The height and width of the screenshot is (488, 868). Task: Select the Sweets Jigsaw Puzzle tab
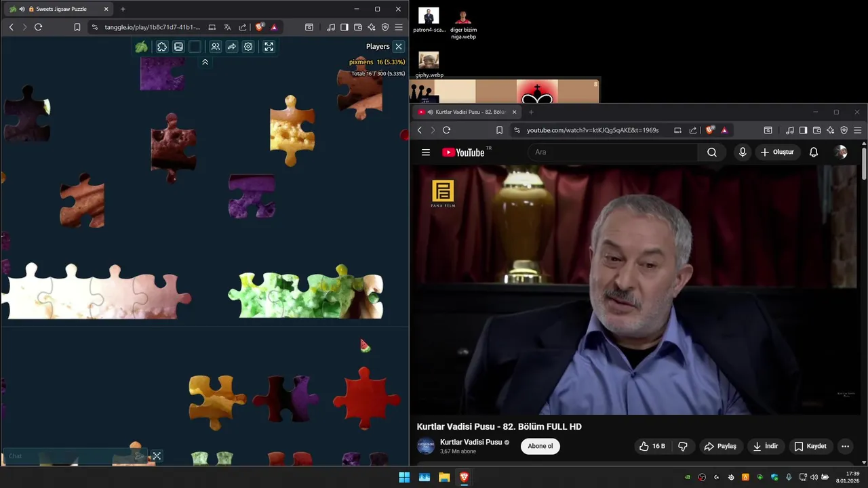(x=60, y=9)
